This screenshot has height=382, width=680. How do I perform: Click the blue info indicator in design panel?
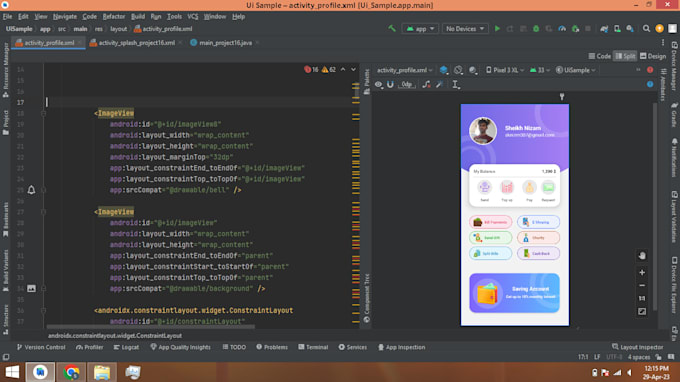[650, 85]
